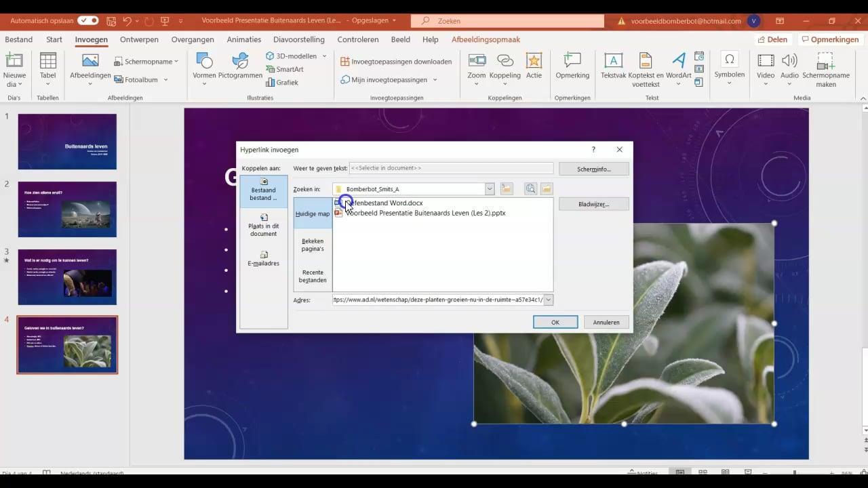Click Bekeken pagina's

313,245
